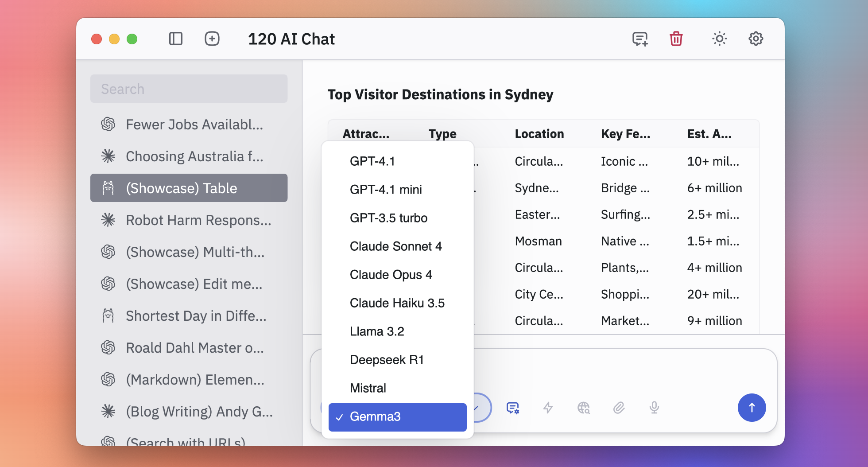This screenshot has width=868, height=467.
Task: Open settings gear icon
Action: 756,39
